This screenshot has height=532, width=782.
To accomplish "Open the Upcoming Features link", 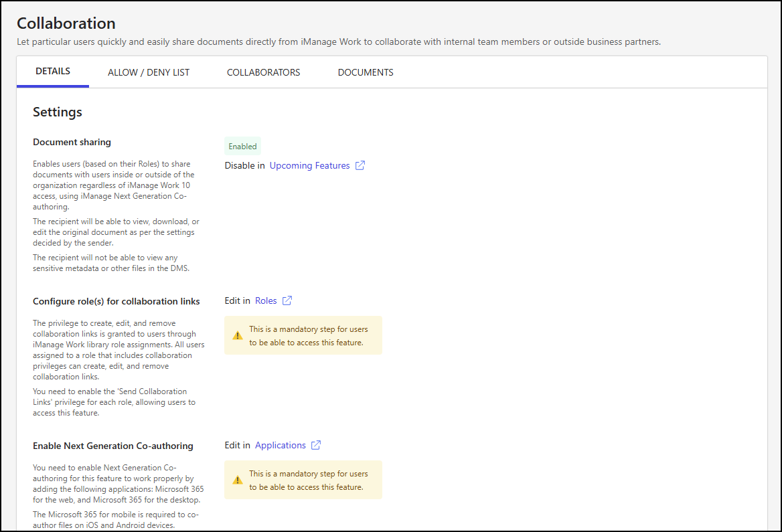I will click(x=309, y=165).
